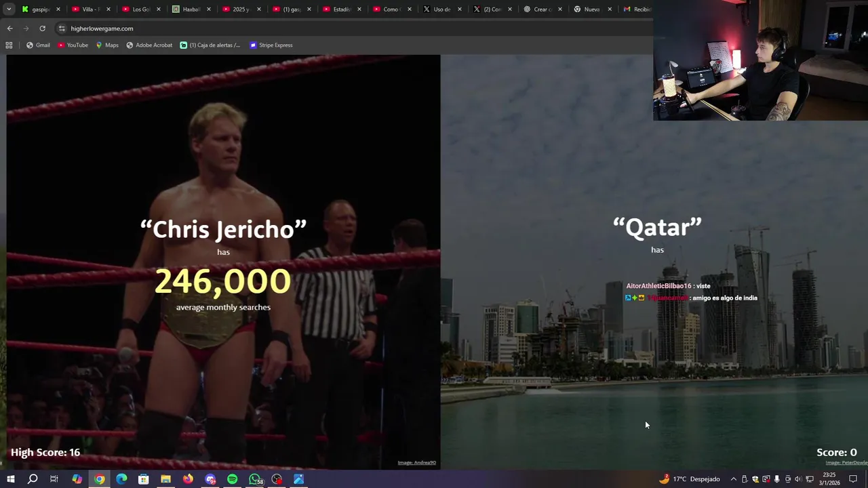Open the tab search dropdown arrow
Viewport: 868px width, 488px height.
pos(9,9)
